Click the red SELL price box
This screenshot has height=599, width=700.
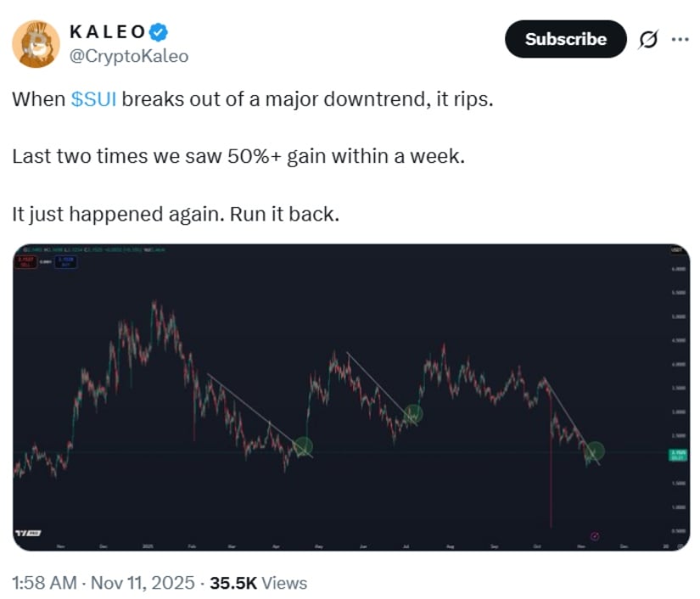pyautogui.click(x=26, y=262)
